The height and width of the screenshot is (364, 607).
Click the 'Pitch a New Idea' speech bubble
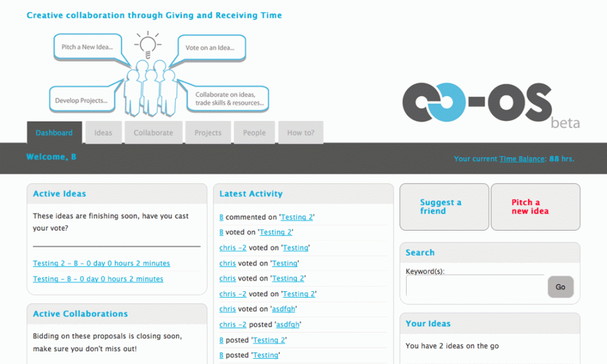click(x=87, y=47)
